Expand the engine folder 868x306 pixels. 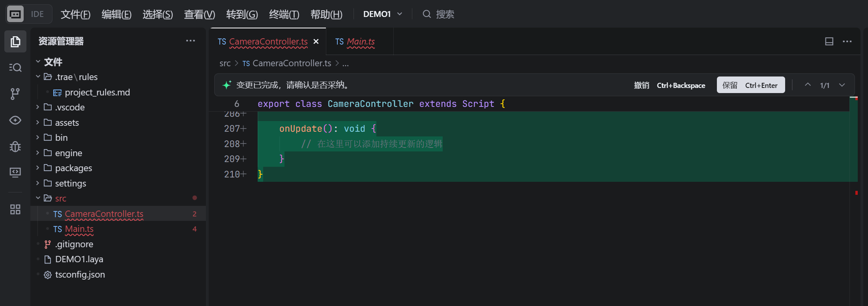click(68, 153)
